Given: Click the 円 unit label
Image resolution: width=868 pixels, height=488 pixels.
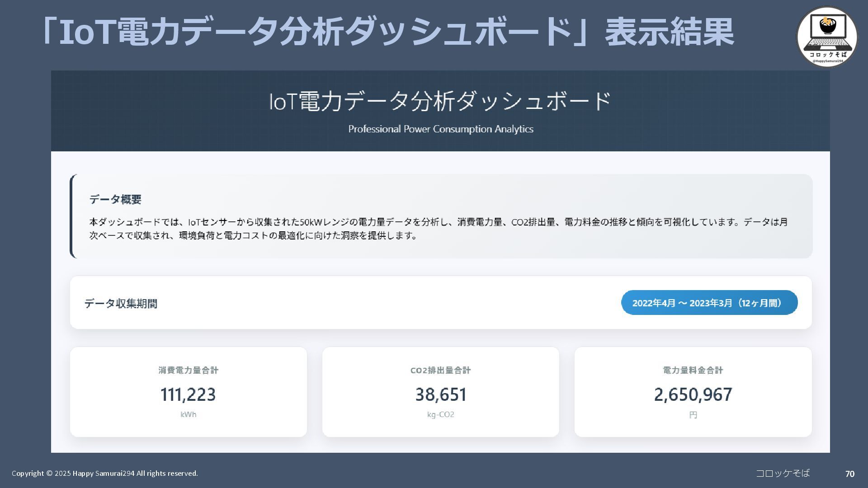Looking at the screenshot, I should [693, 415].
